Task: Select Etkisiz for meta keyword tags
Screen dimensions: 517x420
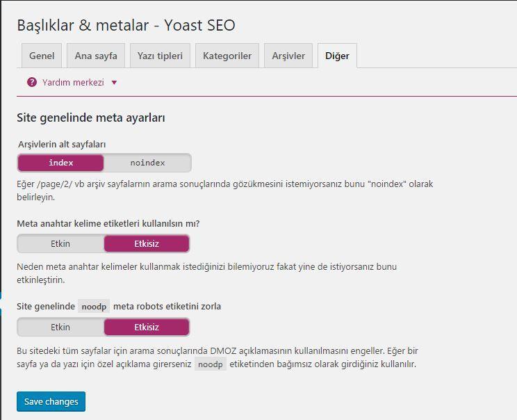Action: (x=147, y=244)
